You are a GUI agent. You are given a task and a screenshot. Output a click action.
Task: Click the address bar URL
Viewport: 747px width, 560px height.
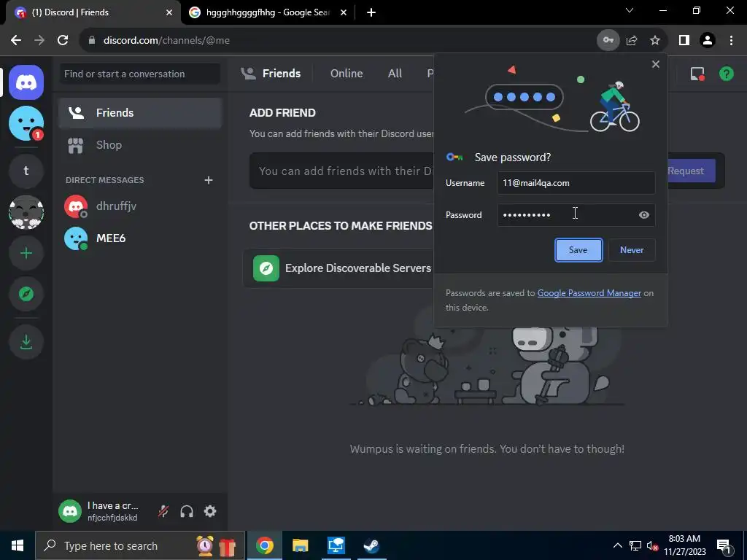[x=166, y=40]
